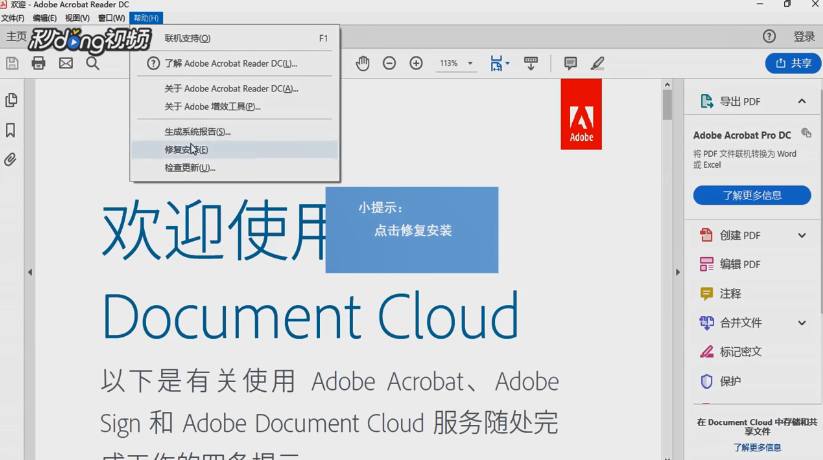Click the 注释 tool icon
The height and width of the screenshot is (460, 823).
[706, 294]
